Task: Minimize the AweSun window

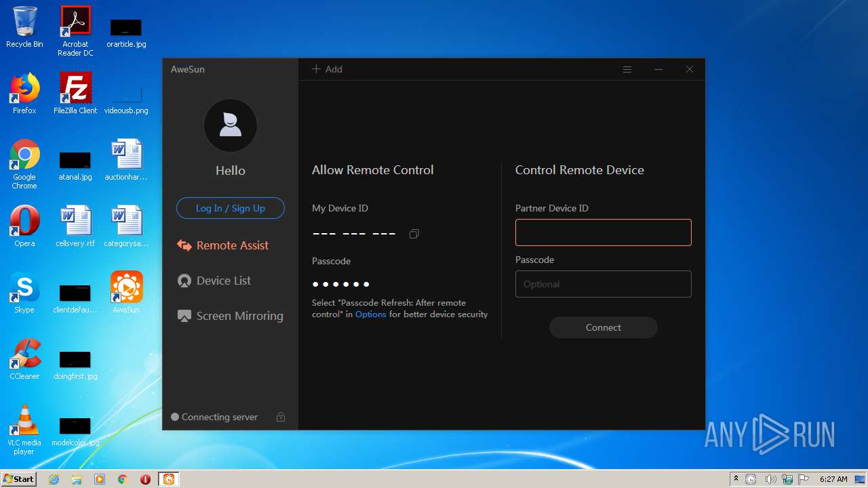Action: point(658,69)
